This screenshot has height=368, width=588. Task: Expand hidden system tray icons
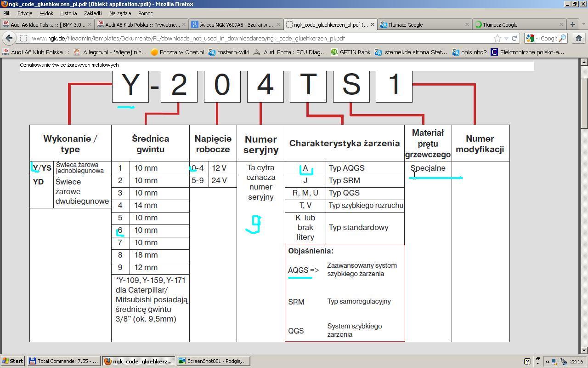(x=547, y=361)
